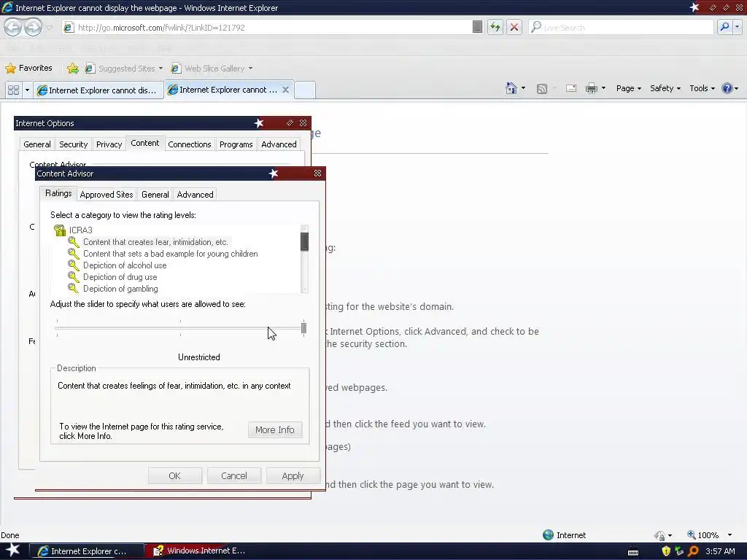Click the Protected Mode lock icon in status bar
This screenshot has width=747, height=560.
(x=659, y=535)
